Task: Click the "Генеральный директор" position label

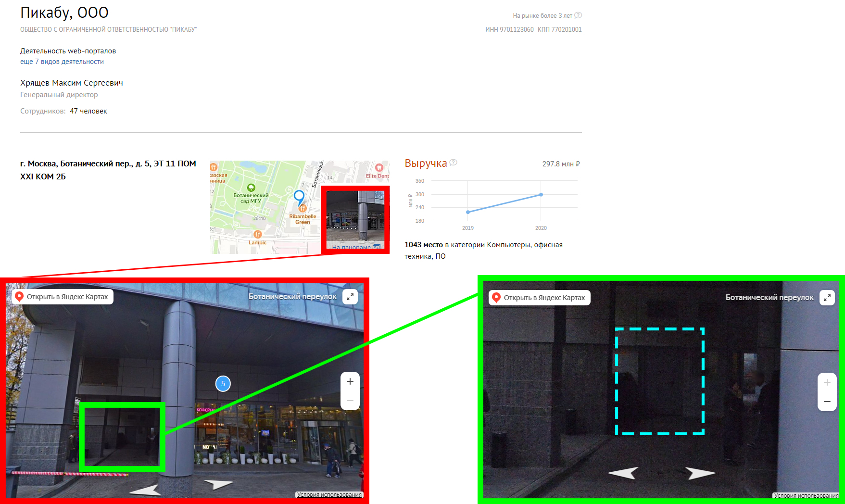Action: pyautogui.click(x=59, y=95)
